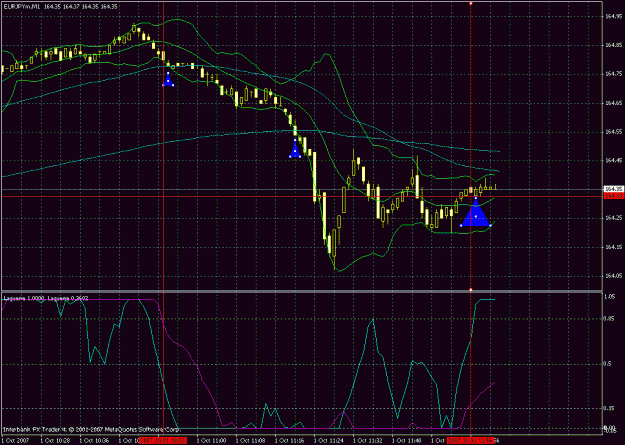Click the red 2007.10.01 11:55 time label
The height and width of the screenshot is (445, 625).
pyautogui.click(x=471, y=441)
